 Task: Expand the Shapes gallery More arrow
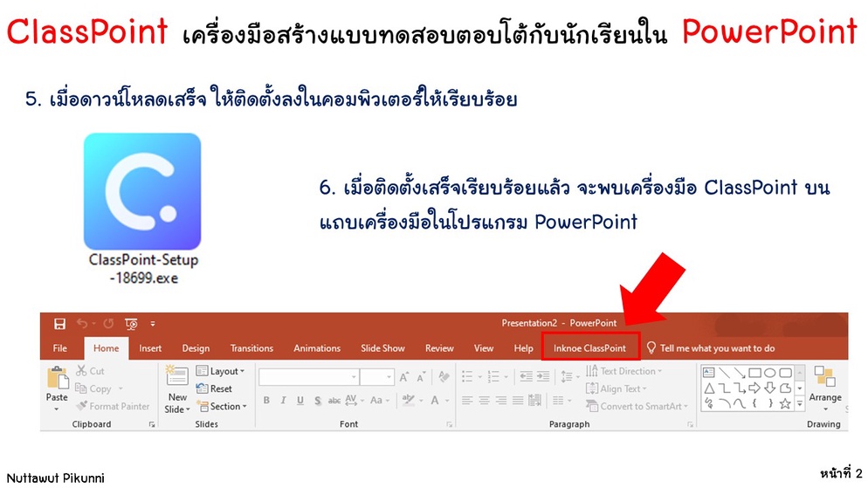[799, 404]
